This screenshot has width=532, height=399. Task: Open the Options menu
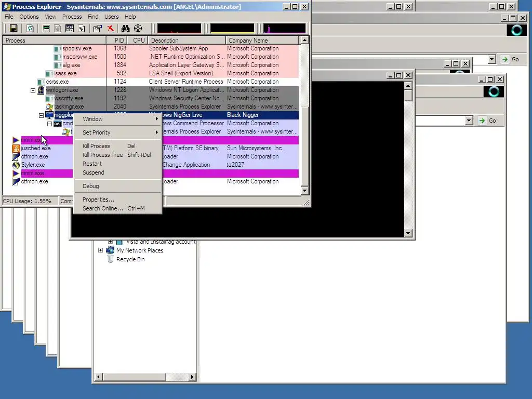click(x=29, y=17)
